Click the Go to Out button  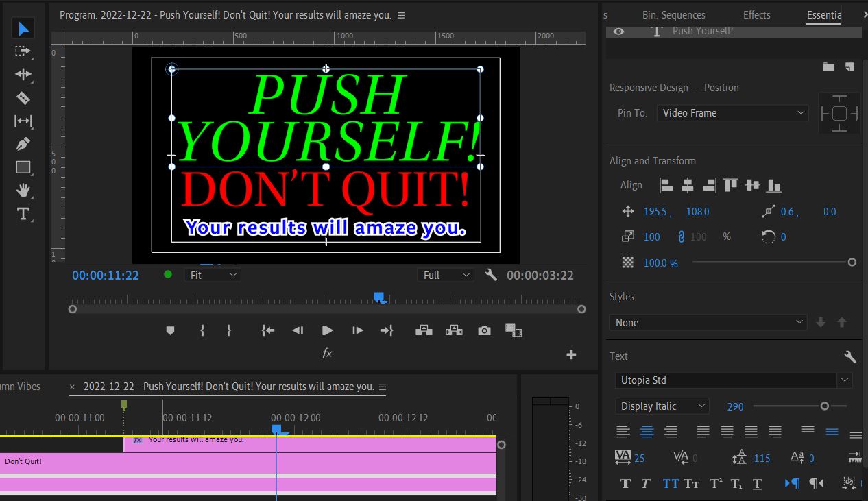(x=387, y=330)
